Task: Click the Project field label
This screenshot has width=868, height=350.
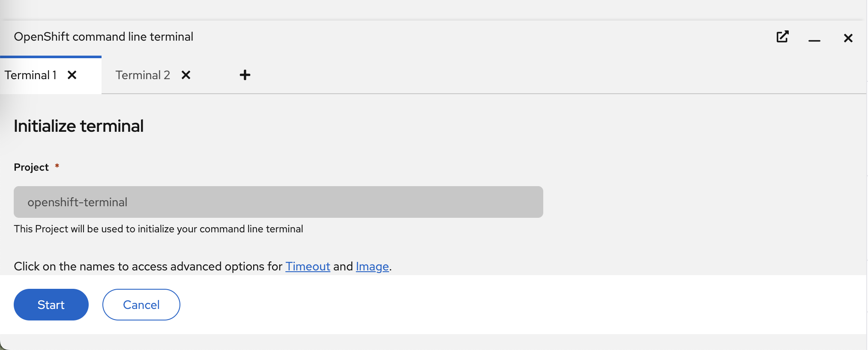Action: tap(31, 167)
